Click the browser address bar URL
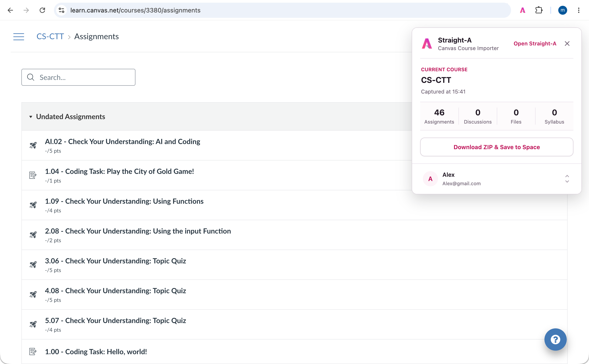This screenshot has width=589, height=364. tap(135, 10)
